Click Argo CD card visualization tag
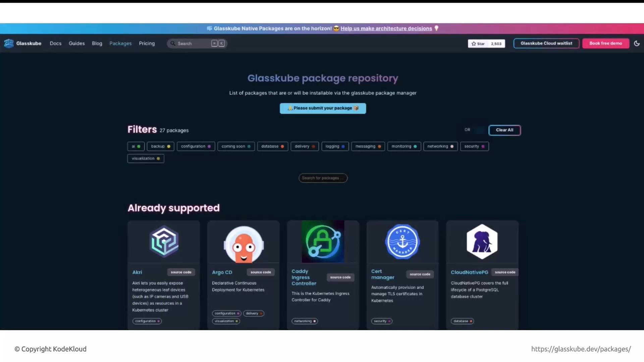The width and height of the screenshot is (644, 362). tap(226, 321)
